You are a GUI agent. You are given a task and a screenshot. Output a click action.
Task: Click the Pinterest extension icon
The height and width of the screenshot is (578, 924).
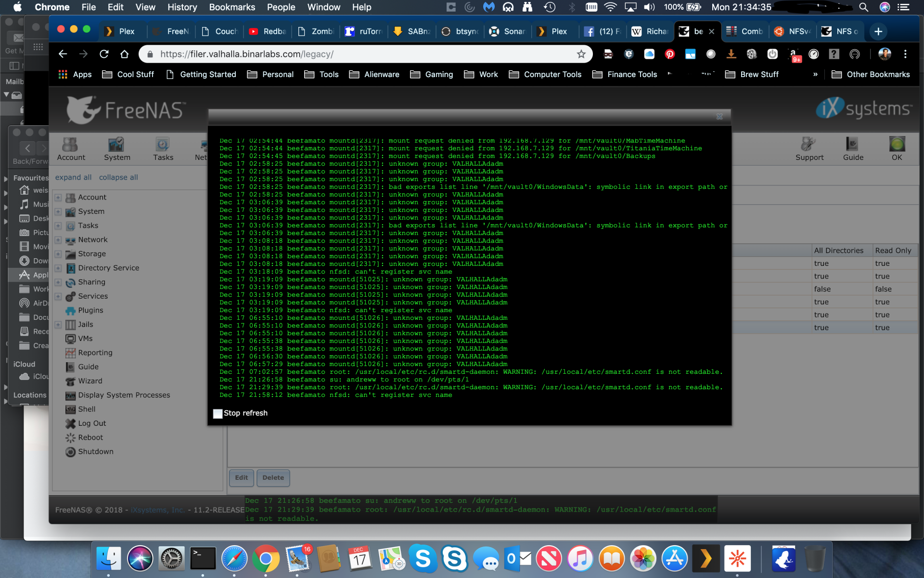(670, 54)
